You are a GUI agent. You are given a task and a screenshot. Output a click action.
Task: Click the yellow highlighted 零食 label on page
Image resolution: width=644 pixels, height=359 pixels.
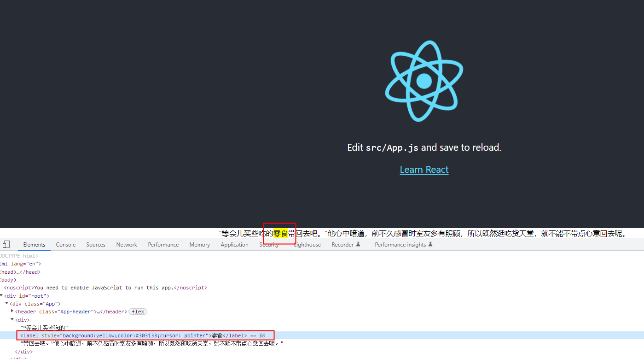tap(281, 234)
